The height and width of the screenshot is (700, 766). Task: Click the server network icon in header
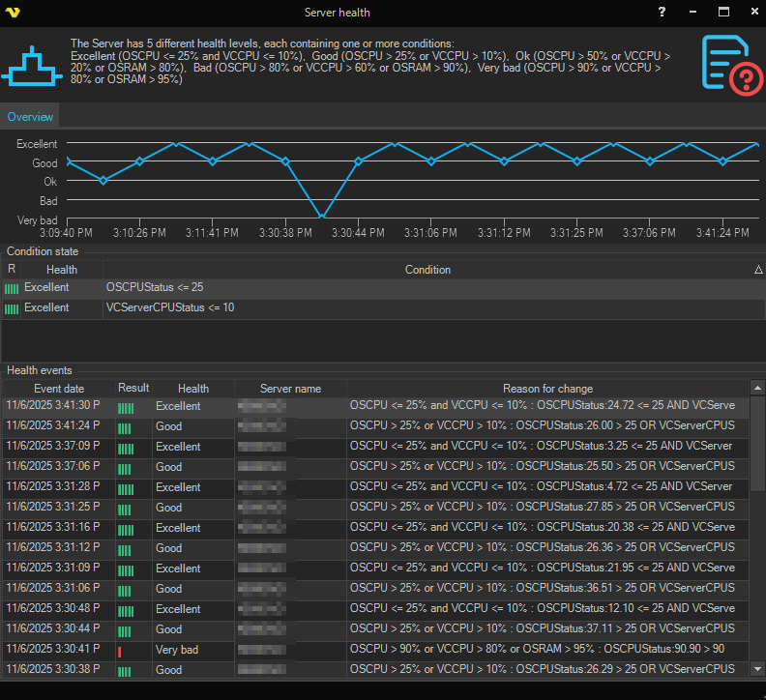point(32,67)
